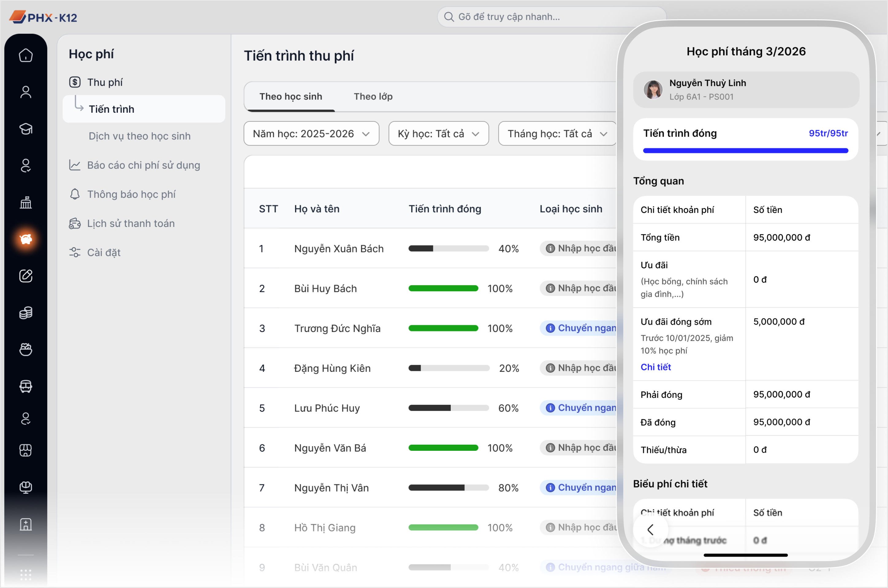This screenshot has width=888, height=588.
Task: Open the piggy bank tuition icon
Action: pyautogui.click(x=25, y=239)
